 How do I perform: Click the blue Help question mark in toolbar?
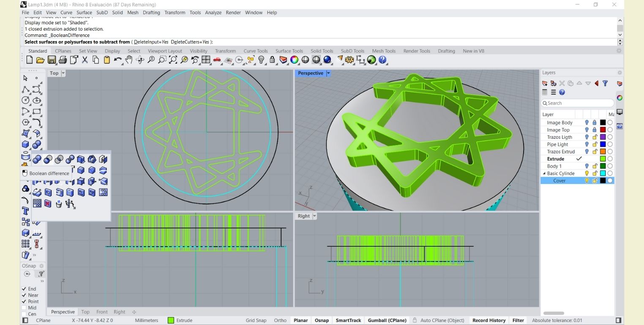tap(383, 60)
